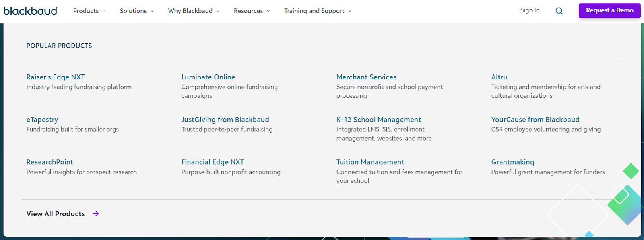Click 'Connected tuition and fees management' description

coord(399,176)
